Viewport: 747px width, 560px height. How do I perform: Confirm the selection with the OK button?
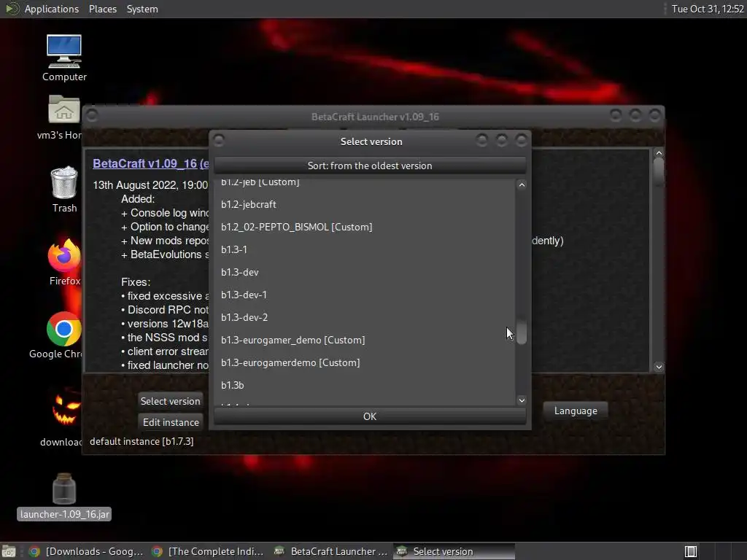(370, 416)
